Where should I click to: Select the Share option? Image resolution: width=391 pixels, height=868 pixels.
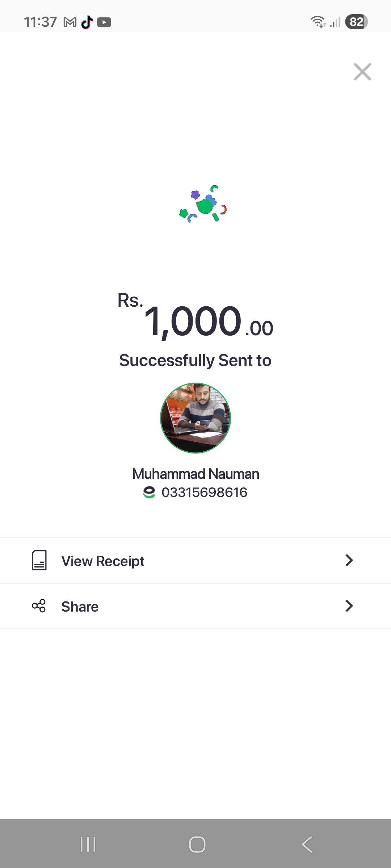coord(80,607)
